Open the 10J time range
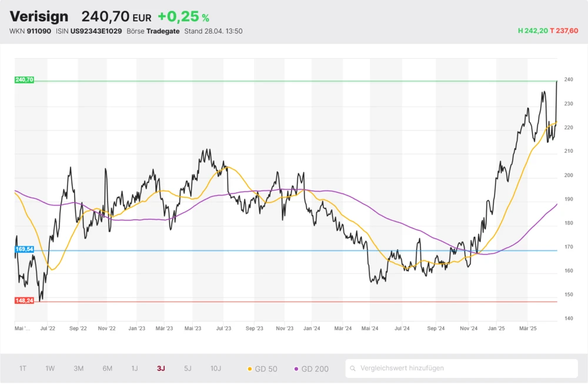This screenshot has width=588, height=385. (x=216, y=369)
